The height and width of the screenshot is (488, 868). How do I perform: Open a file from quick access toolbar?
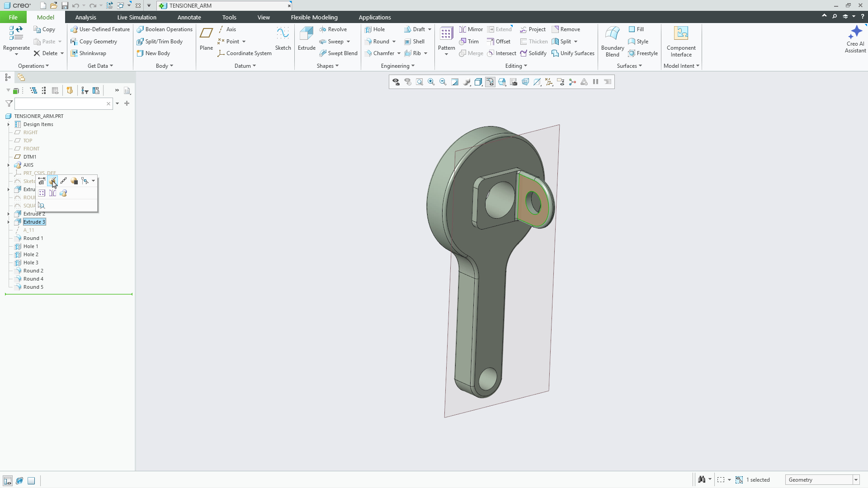[x=53, y=5]
